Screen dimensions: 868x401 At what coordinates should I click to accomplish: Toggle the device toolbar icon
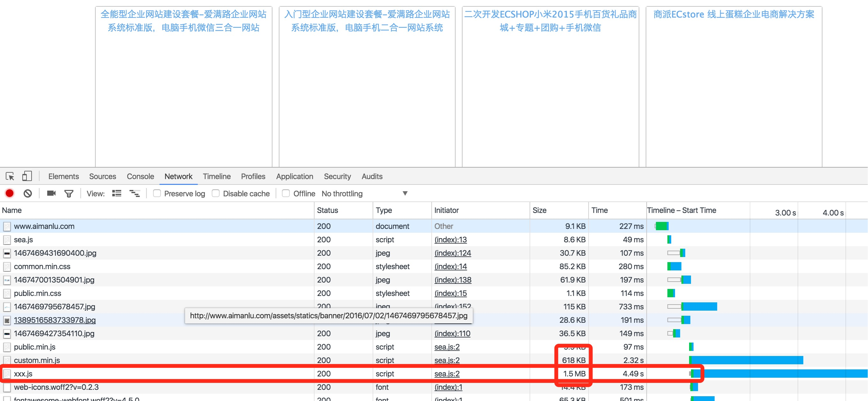tap(26, 176)
